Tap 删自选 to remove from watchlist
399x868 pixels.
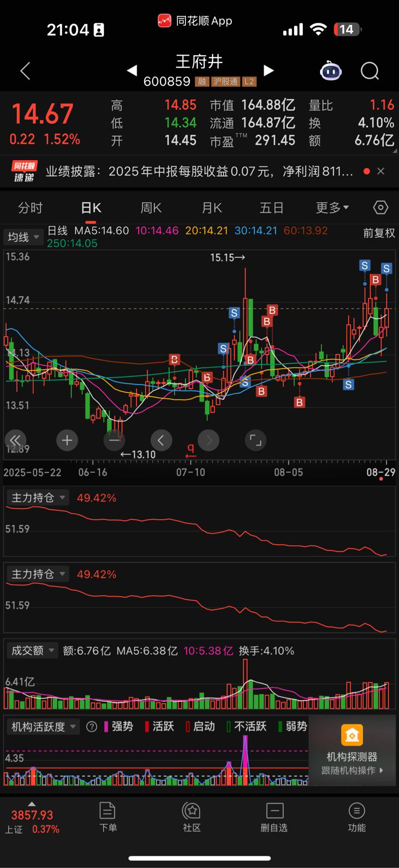pyautogui.click(x=274, y=817)
